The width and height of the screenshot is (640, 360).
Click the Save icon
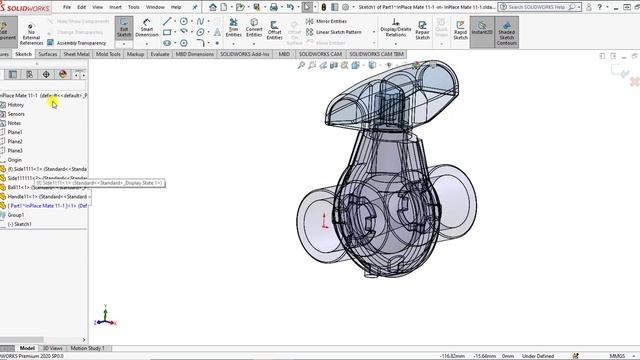pos(257,7)
